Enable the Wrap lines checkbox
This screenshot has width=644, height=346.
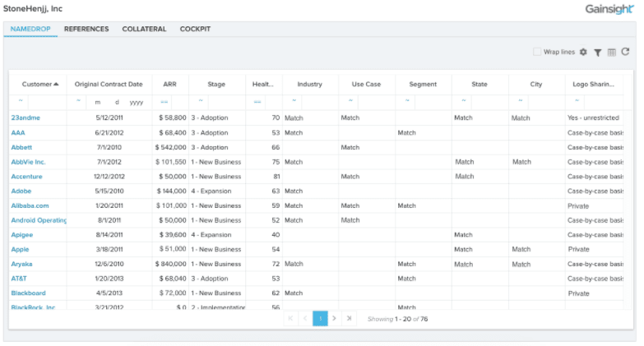coord(537,52)
